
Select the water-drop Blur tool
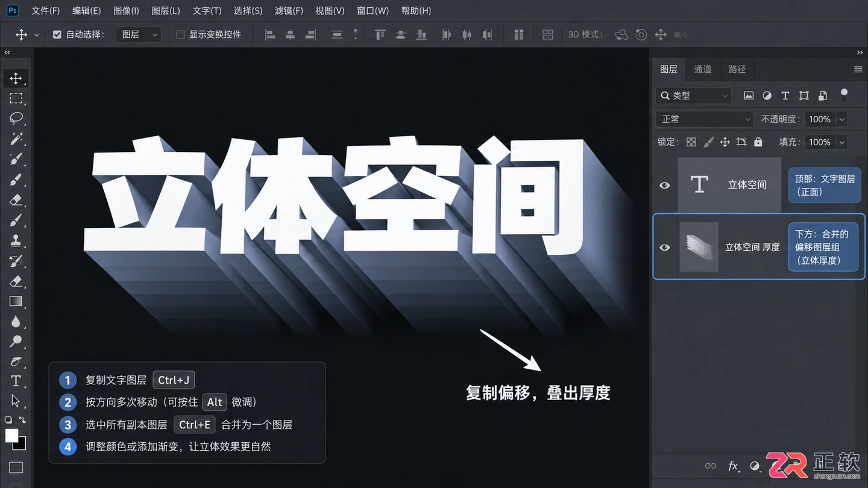pos(16,322)
